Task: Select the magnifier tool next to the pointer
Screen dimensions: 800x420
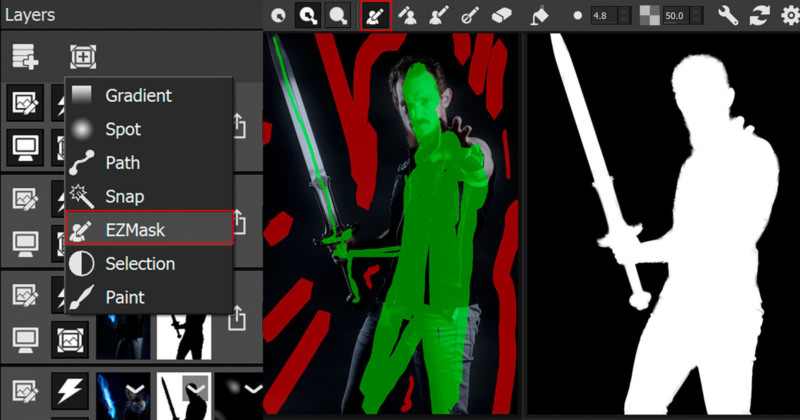Action: click(x=308, y=16)
